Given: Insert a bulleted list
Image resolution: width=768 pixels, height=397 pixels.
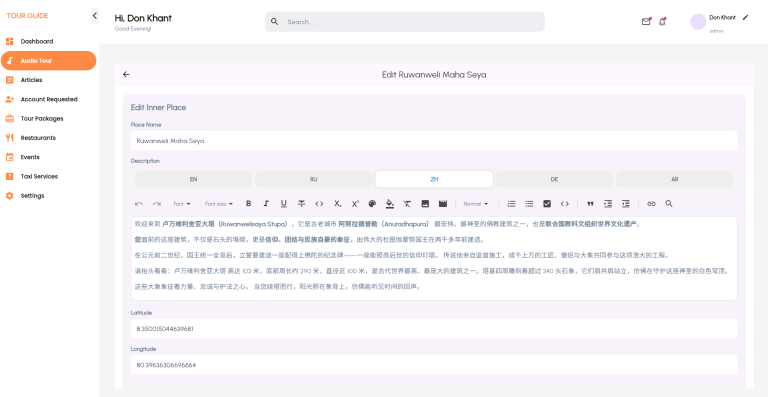Looking at the screenshot, I should click(529, 204).
